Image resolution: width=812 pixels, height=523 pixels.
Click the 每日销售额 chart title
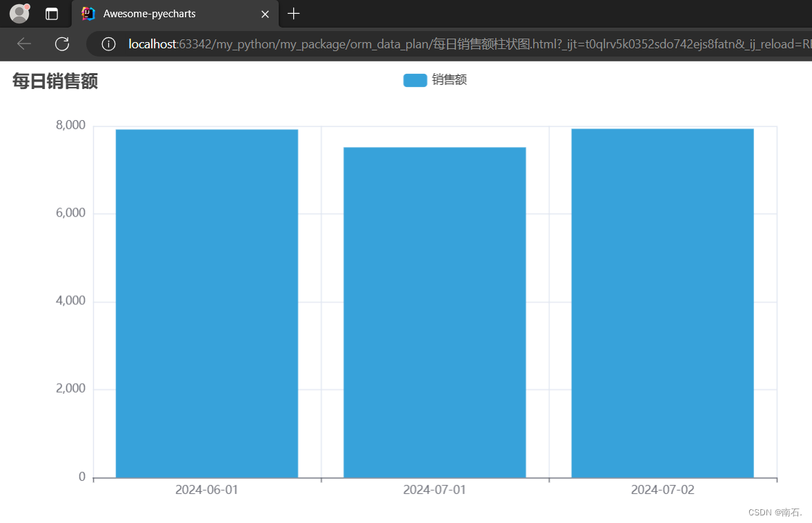coord(55,81)
